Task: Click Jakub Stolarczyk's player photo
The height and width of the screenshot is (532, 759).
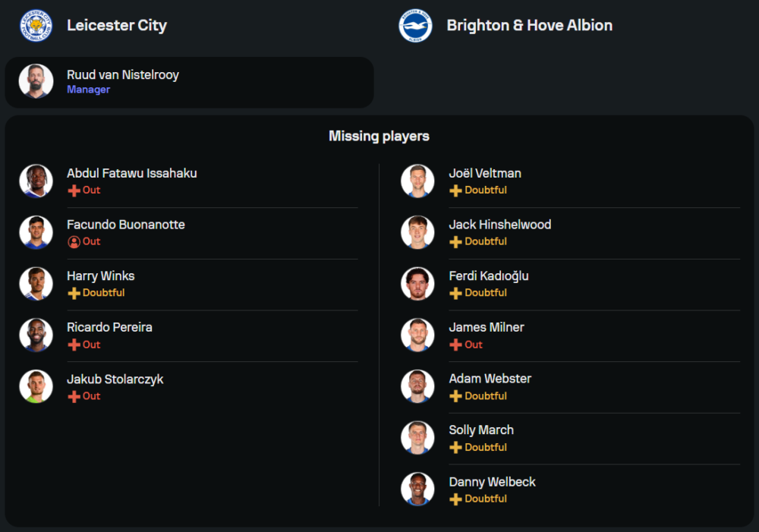Action: (36, 386)
